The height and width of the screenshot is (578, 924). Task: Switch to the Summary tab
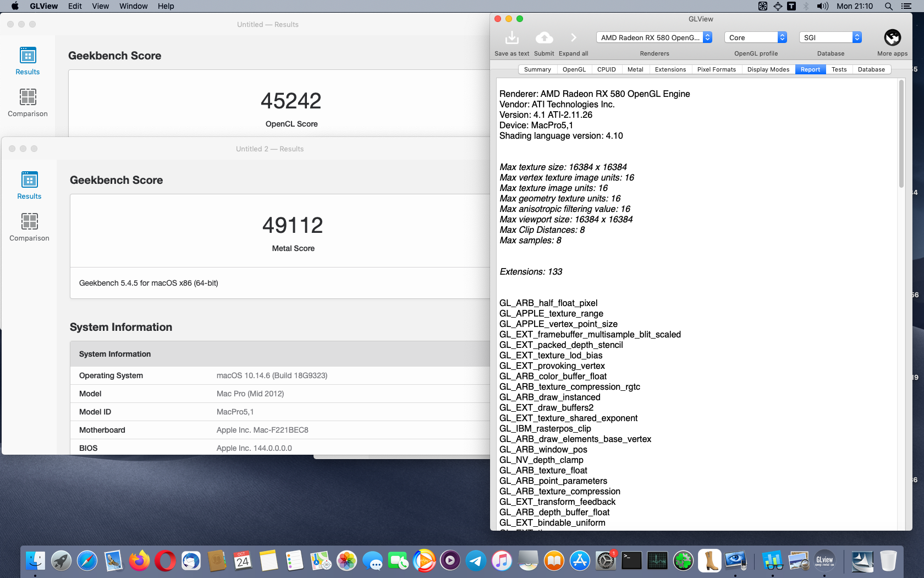click(x=537, y=69)
